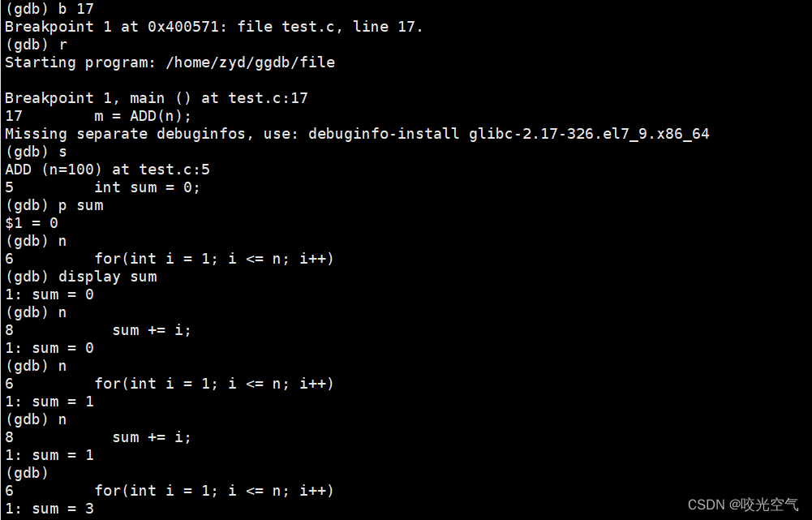The image size is (812, 520).
Task: Click the 'int sum = 0;' source line
Action: click(x=147, y=187)
